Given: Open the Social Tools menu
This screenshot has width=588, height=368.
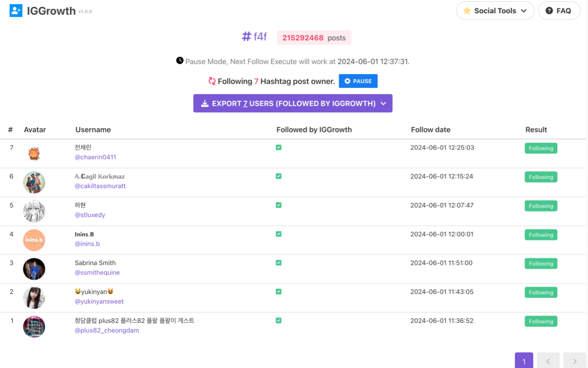Looking at the screenshot, I should point(495,11).
